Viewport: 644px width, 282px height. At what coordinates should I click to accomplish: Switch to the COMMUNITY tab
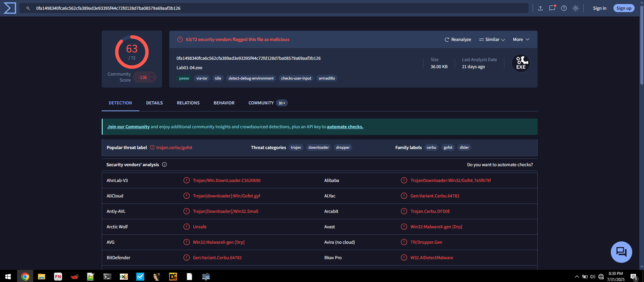[x=268, y=103]
